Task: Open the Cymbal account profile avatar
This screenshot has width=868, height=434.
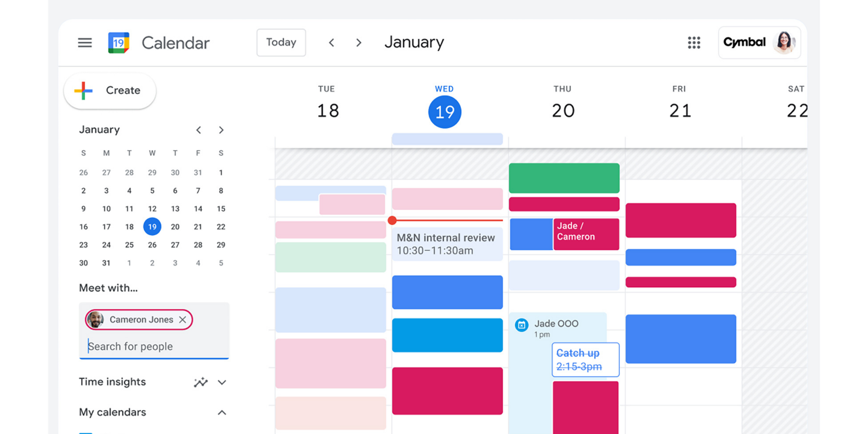Action: (783, 43)
